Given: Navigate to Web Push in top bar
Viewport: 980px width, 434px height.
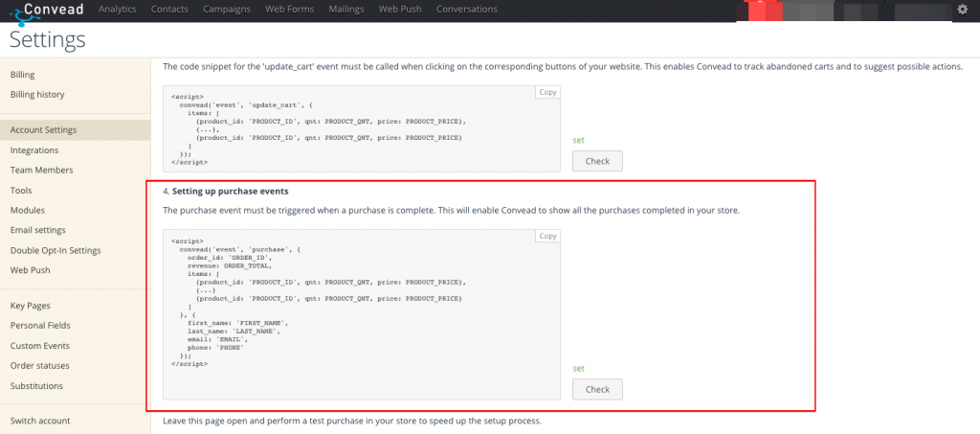Looking at the screenshot, I should point(400,10).
